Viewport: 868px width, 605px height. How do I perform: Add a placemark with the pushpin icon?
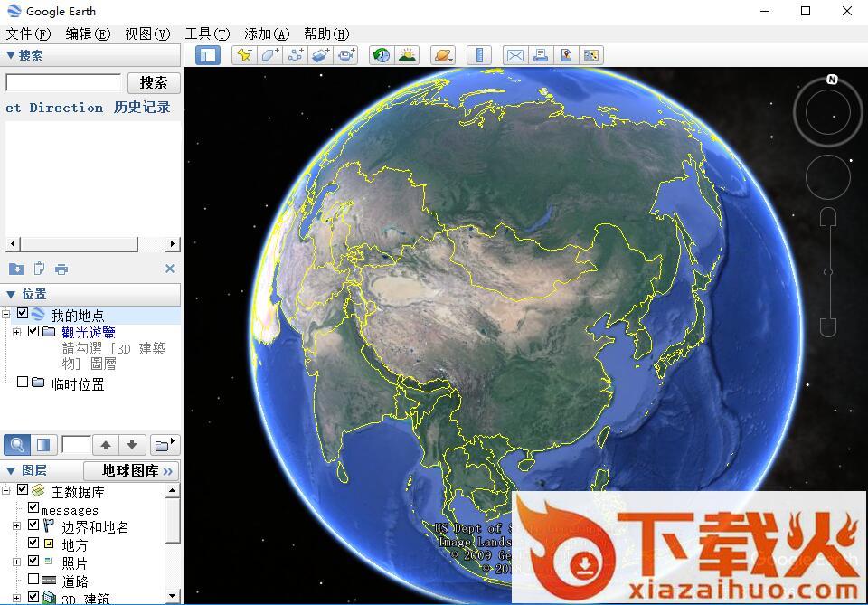244,55
